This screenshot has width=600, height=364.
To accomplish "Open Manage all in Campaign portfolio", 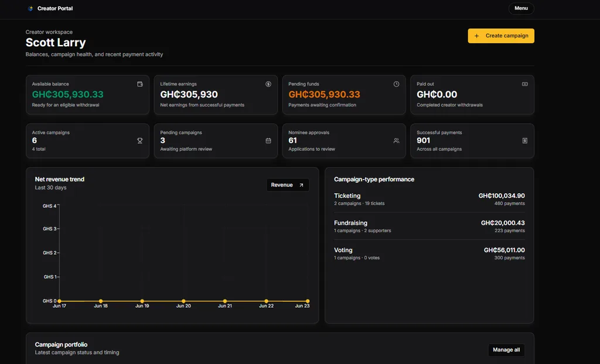I will [506, 350].
